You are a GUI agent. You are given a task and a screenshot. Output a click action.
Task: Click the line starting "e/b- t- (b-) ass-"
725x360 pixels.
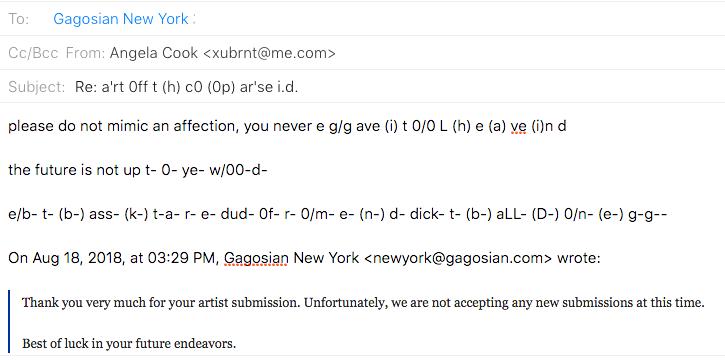tap(337, 214)
